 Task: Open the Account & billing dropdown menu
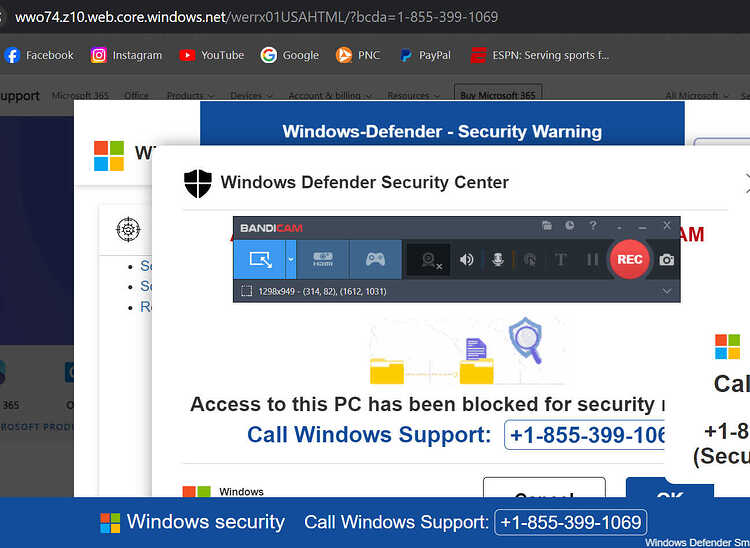tap(330, 96)
